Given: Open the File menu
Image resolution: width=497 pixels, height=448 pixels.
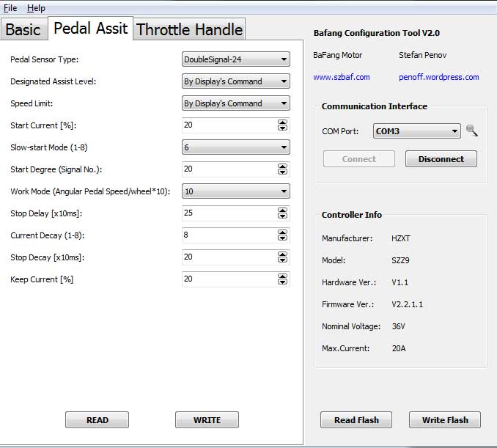Looking at the screenshot, I should (x=10, y=8).
